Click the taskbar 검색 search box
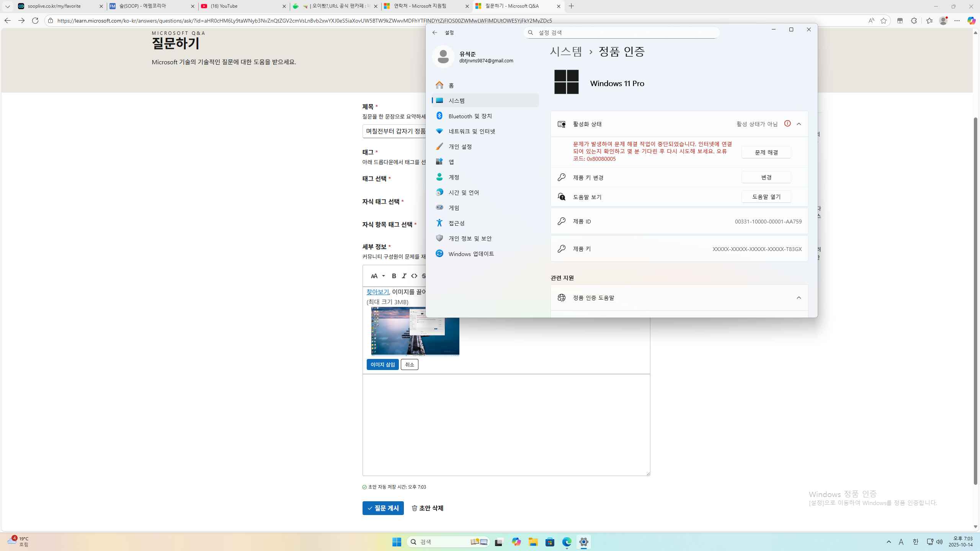Screen dimensions: 980x551 (x=448, y=542)
